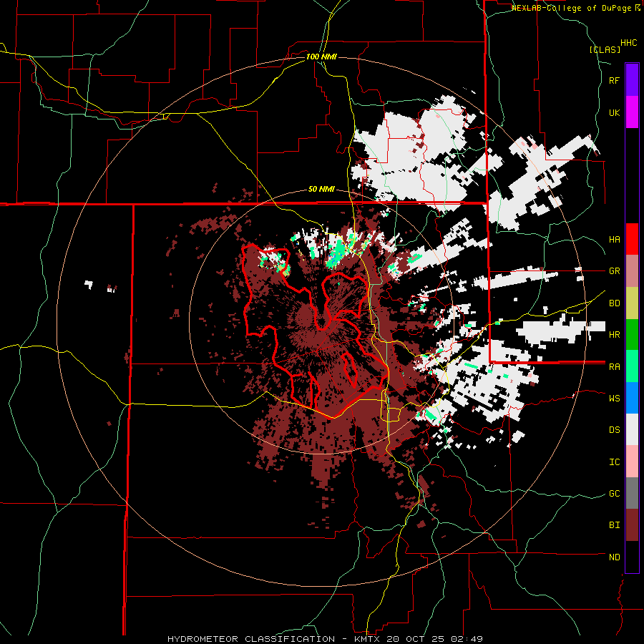Click the 50 NMI range ring label
Screen dimensions: 644x644
[x=321, y=190]
